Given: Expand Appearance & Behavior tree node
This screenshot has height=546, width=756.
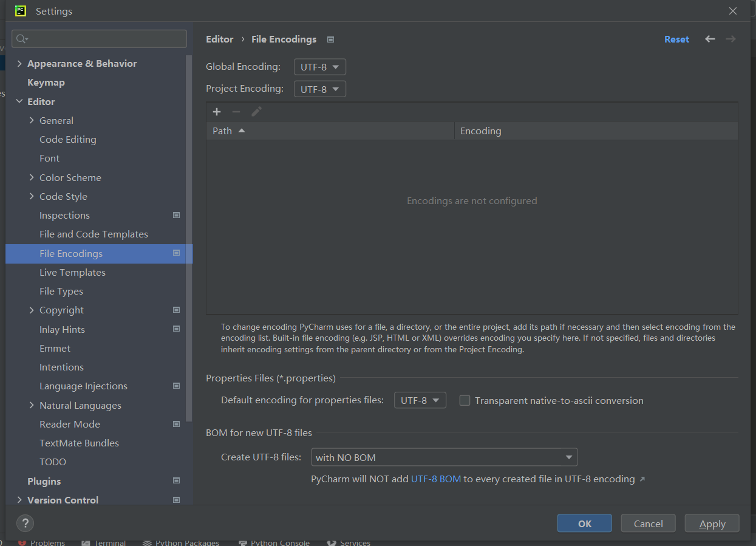Looking at the screenshot, I should tap(19, 63).
